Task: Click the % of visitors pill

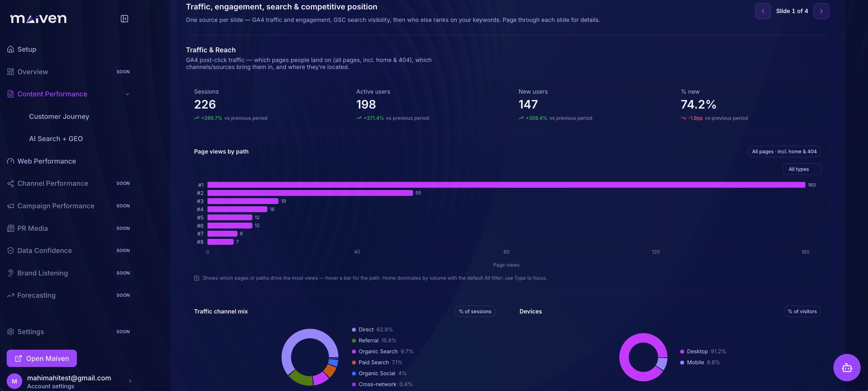Action: pyautogui.click(x=802, y=311)
